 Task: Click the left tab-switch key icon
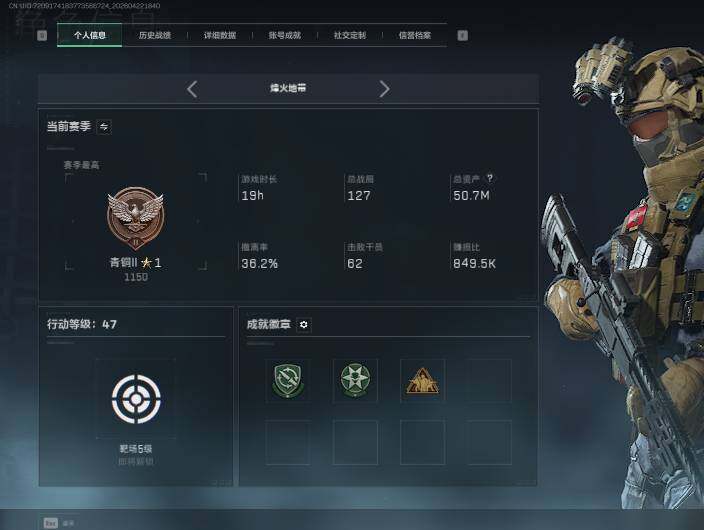click(42, 35)
